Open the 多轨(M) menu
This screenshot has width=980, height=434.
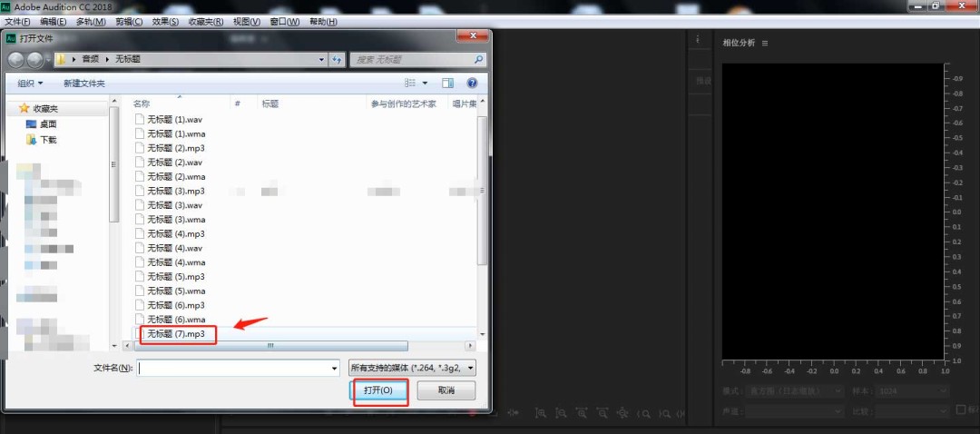click(91, 21)
